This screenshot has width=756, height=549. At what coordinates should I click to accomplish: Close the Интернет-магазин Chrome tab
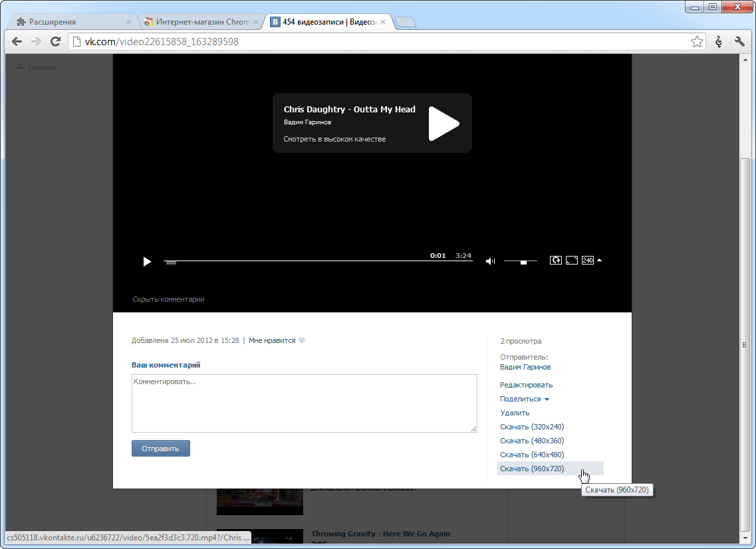(x=256, y=22)
